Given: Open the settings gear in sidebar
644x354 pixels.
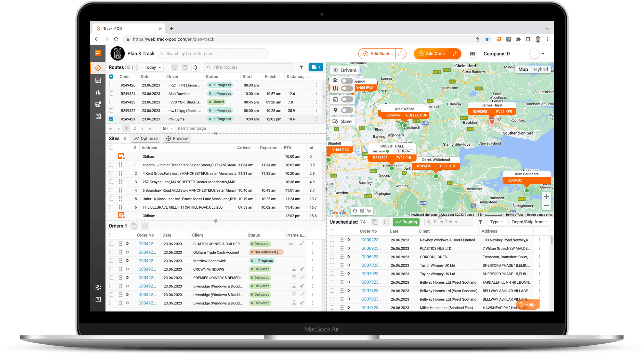Looking at the screenshot, I should click(x=98, y=288).
